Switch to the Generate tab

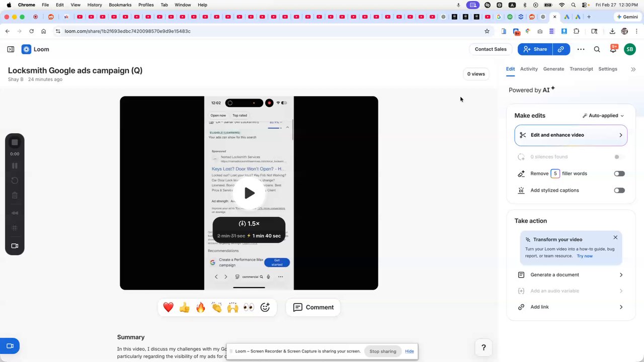553,69
